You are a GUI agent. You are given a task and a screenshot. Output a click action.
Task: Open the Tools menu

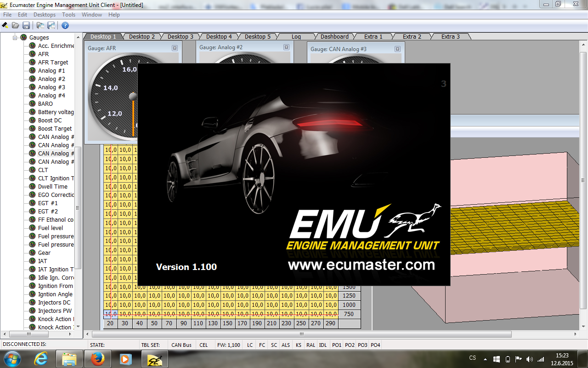tap(69, 15)
